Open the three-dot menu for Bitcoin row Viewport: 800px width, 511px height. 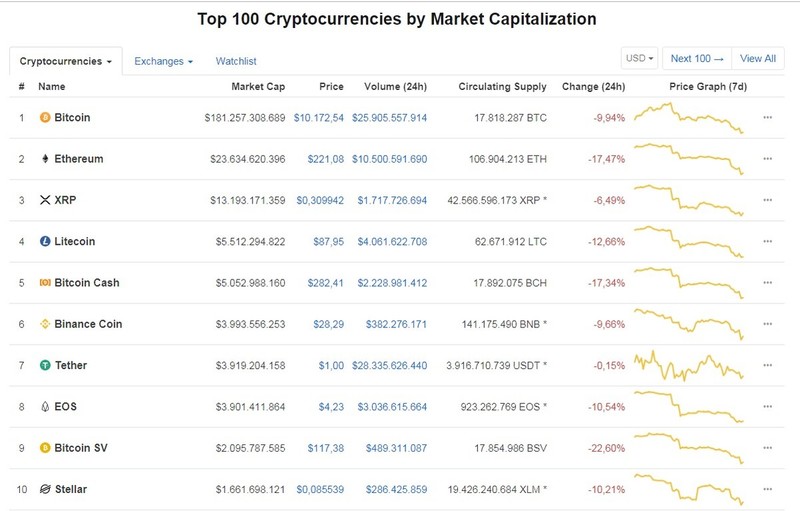pos(767,118)
